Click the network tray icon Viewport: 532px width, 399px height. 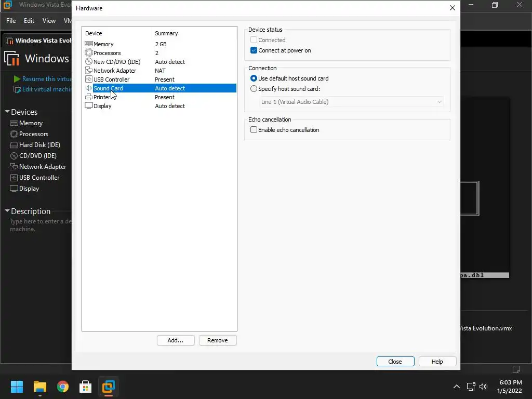click(x=471, y=387)
